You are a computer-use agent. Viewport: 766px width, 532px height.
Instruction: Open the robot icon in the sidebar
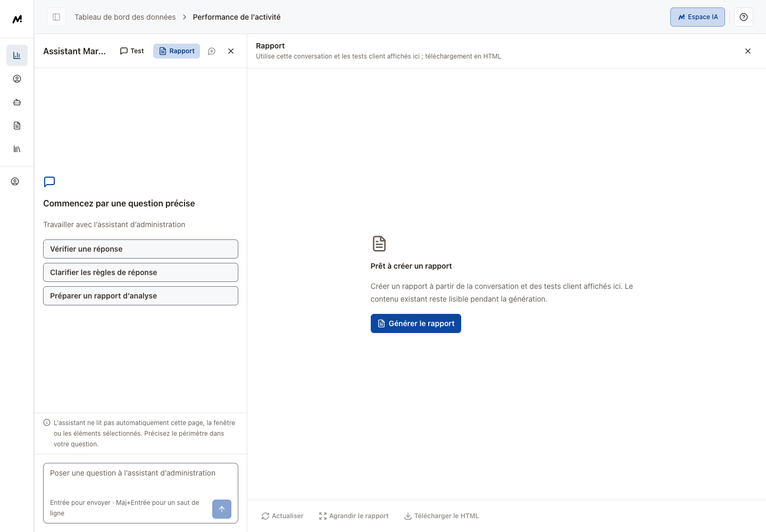(17, 102)
